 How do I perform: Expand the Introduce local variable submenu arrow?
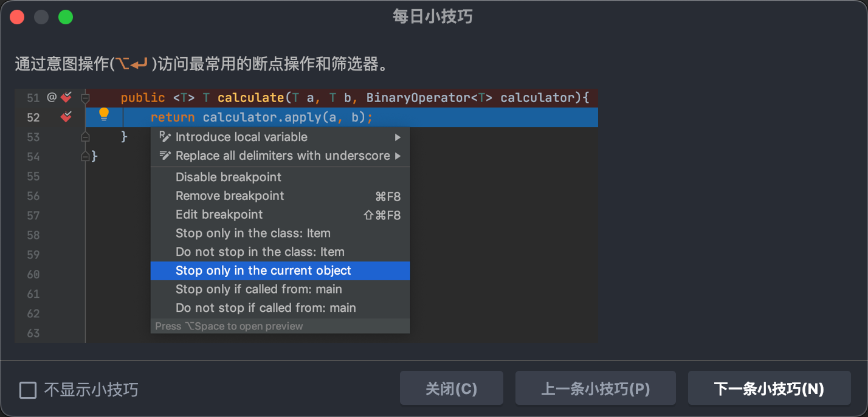click(x=398, y=137)
